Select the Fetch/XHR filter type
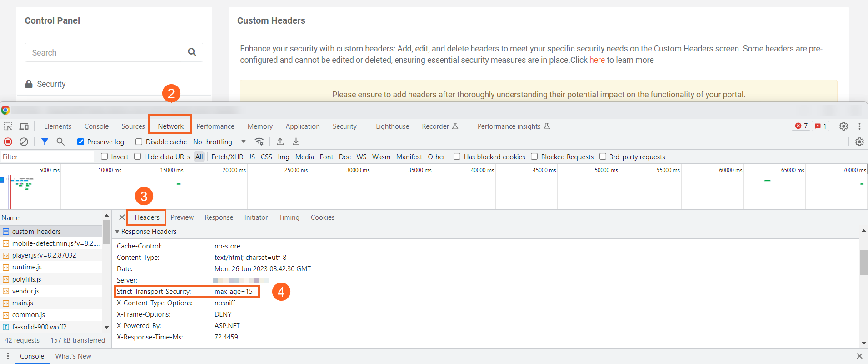The height and width of the screenshot is (364, 868). point(227,157)
